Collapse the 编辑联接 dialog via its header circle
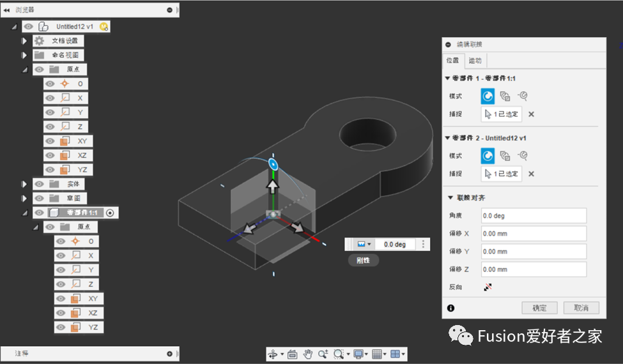Viewport: 623px width, 364px height. click(x=448, y=45)
